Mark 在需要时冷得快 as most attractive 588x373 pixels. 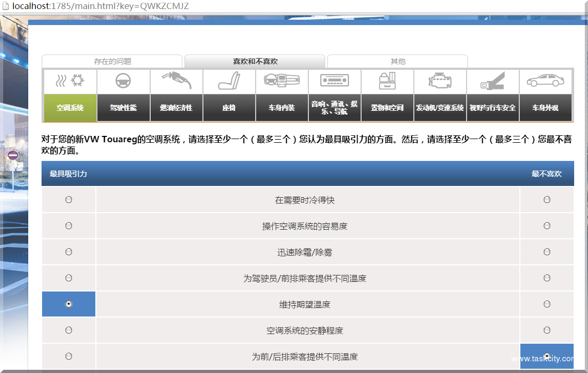[x=69, y=200]
